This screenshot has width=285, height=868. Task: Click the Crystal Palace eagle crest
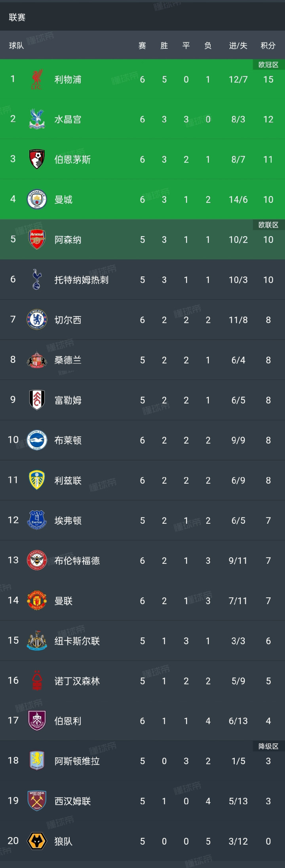click(x=37, y=119)
